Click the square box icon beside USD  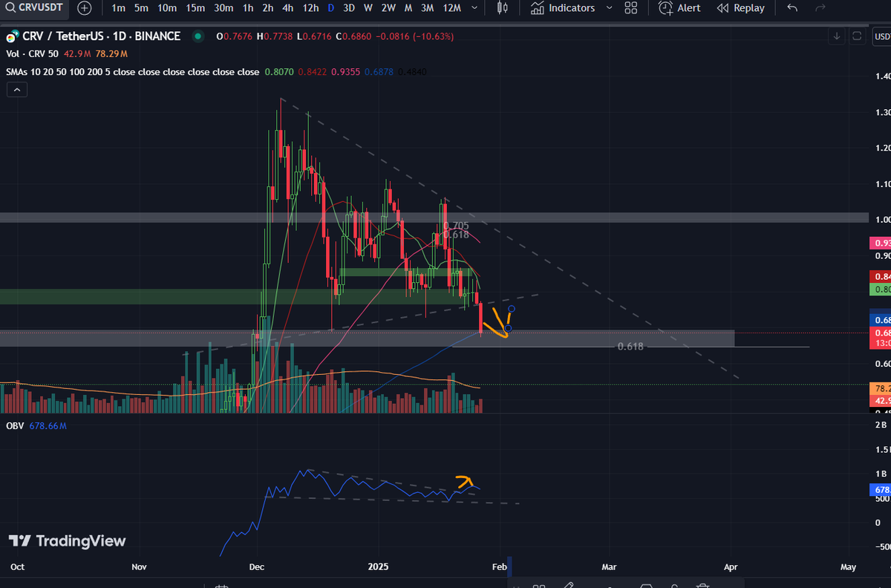tap(857, 36)
